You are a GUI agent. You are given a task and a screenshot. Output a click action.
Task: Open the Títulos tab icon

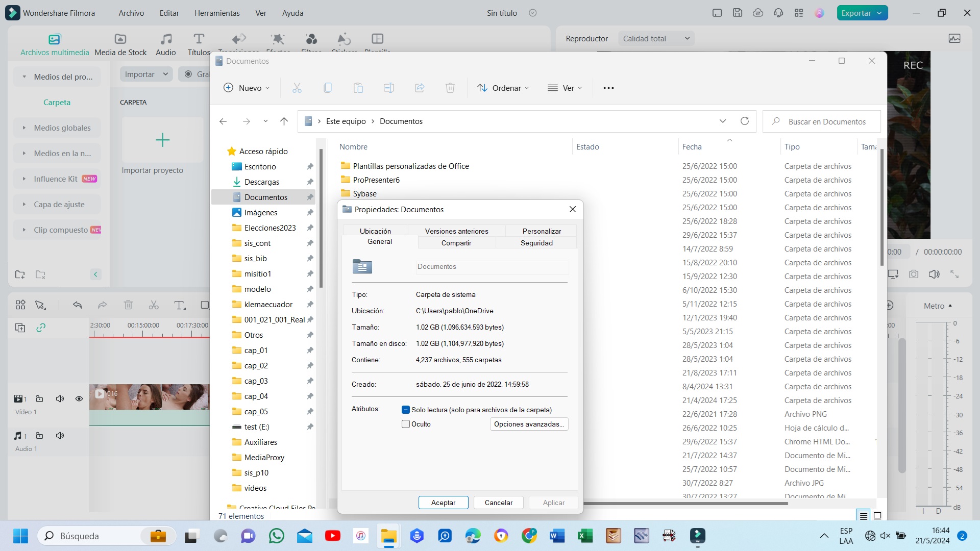pyautogui.click(x=199, y=39)
